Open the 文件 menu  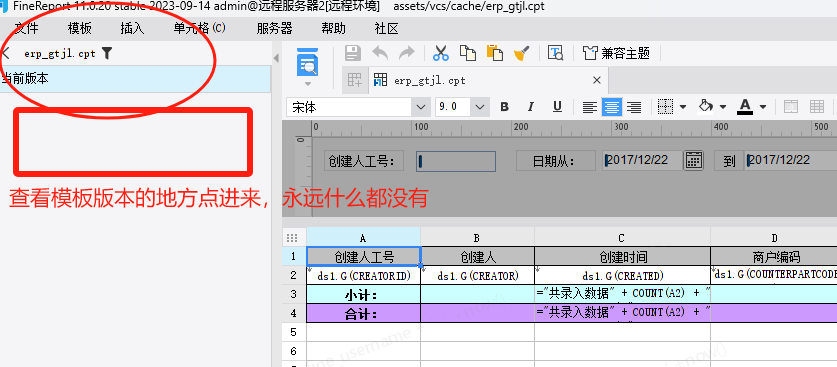(x=27, y=29)
